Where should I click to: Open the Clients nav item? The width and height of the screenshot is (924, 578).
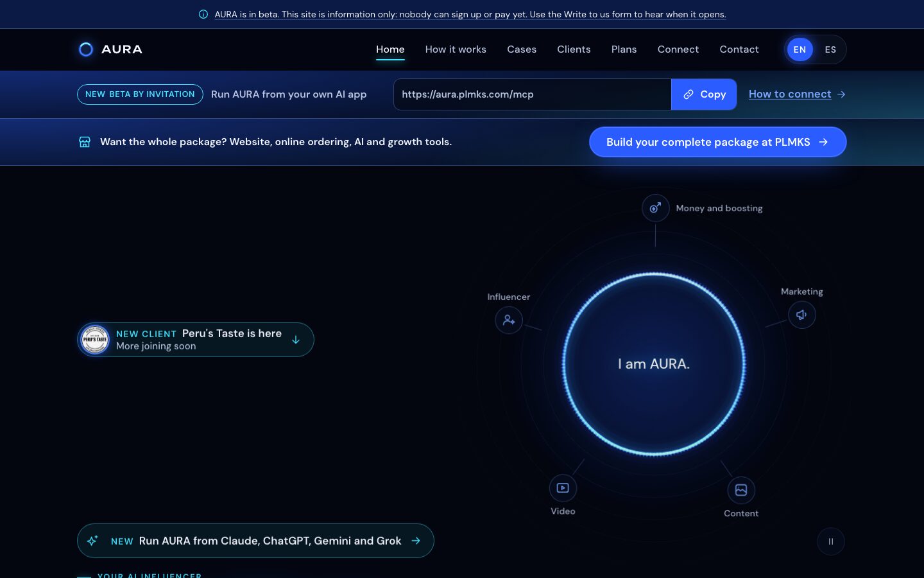pyautogui.click(x=574, y=49)
